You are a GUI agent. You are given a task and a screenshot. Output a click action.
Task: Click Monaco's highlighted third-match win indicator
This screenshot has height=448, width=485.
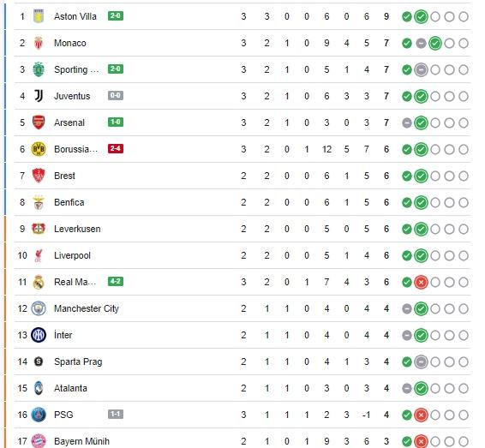435,44
